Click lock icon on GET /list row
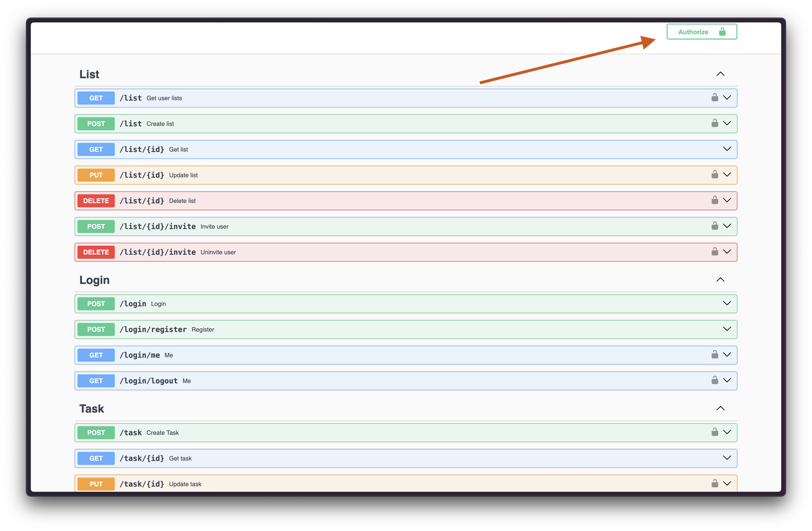The image size is (812, 531). coord(714,98)
